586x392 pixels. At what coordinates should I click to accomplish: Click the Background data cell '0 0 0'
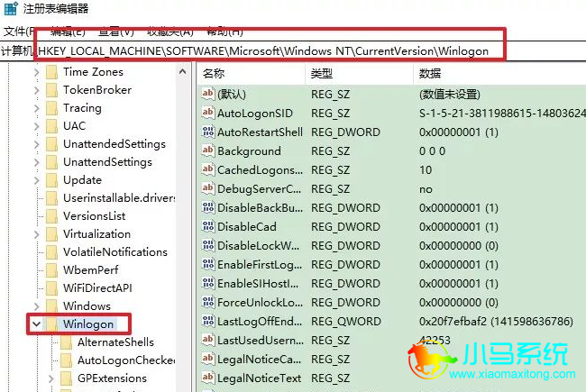[x=432, y=151]
